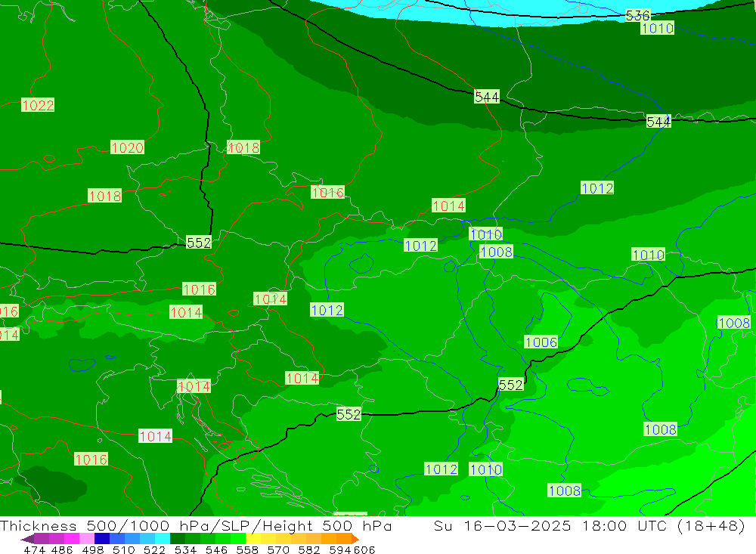Click the legend value 522
This screenshot has width=756, height=554.
155,549
